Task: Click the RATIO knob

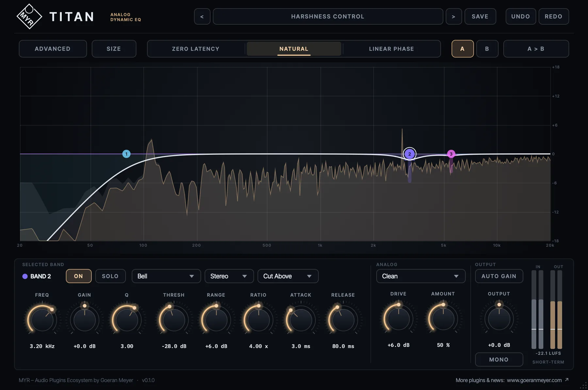Action: 258,320
